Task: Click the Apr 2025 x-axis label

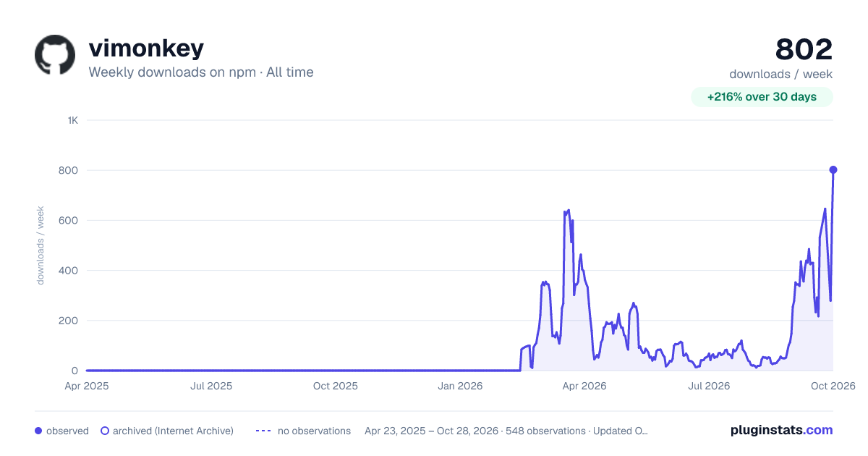Action: click(87, 387)
